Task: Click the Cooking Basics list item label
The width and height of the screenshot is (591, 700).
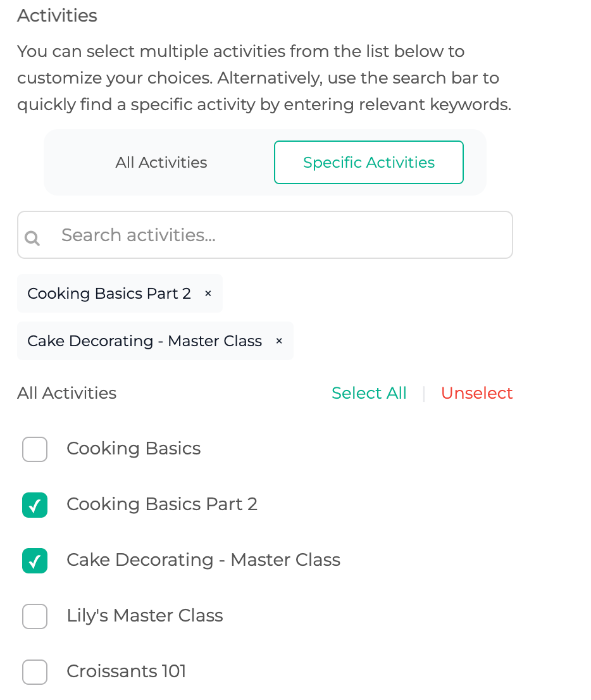Action: coord(134,449)
